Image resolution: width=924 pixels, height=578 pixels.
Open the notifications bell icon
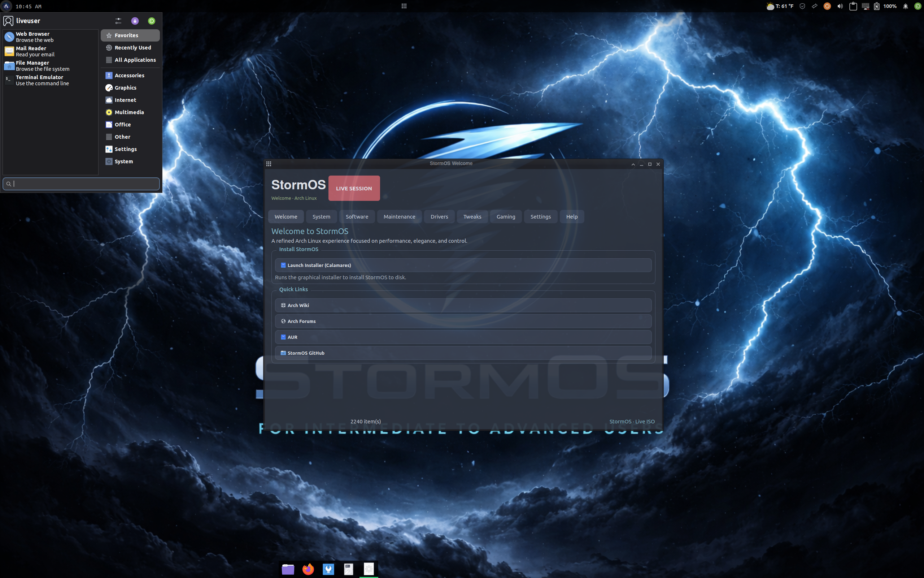[905, 6]
